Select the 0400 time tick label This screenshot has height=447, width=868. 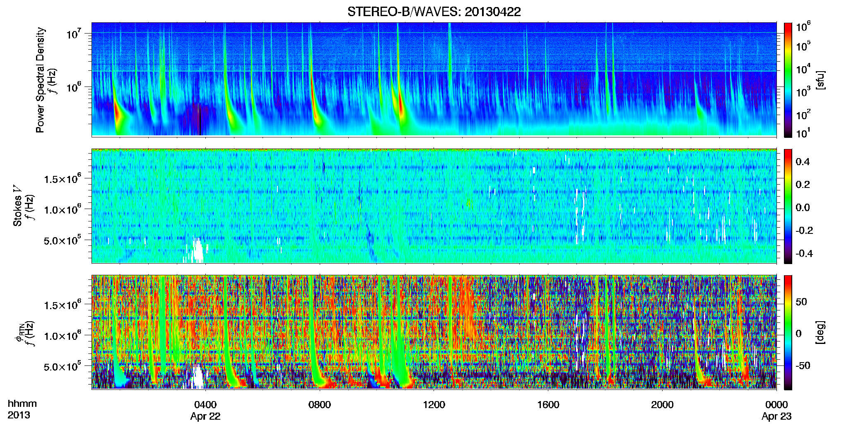[205, 405]
